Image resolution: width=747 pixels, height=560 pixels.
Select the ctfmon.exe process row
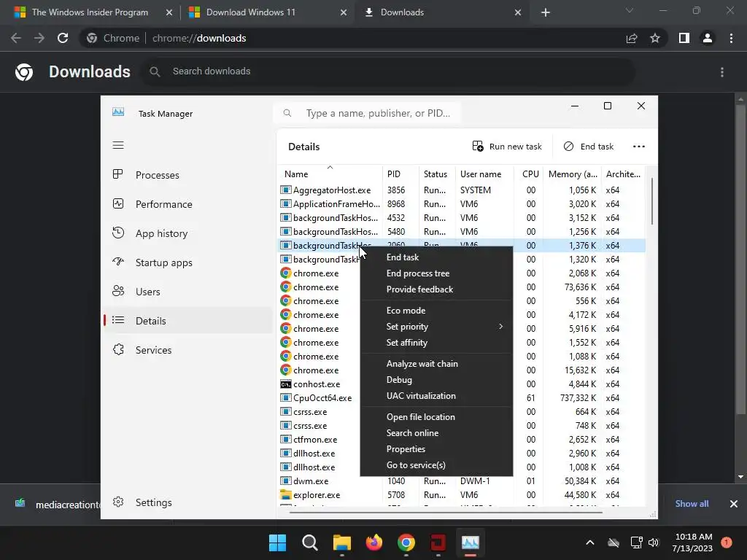tap(462, 440)
